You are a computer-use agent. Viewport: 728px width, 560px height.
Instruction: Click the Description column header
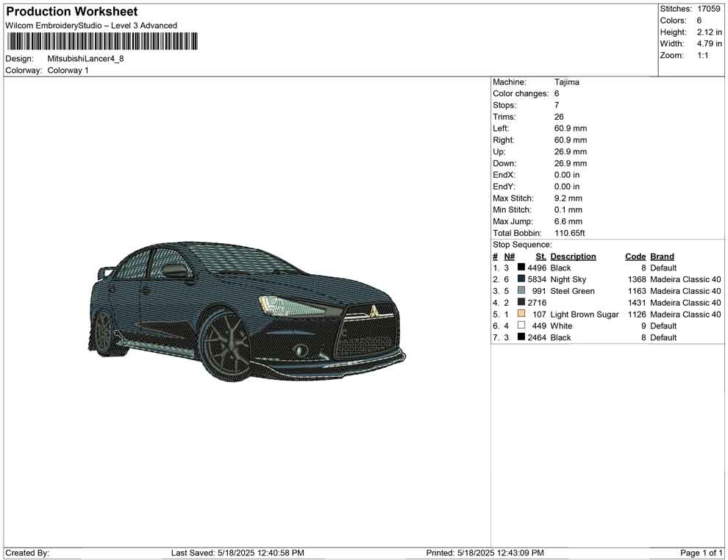pos(573,256)
